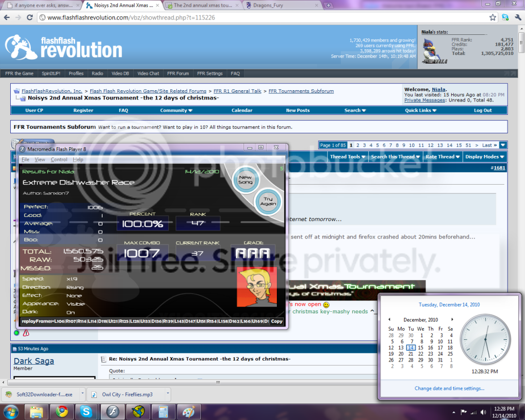Expand the Display Modes dropdown
This screenshot has width=525, height=420.
pyautogui.click(x=484, y=157)
